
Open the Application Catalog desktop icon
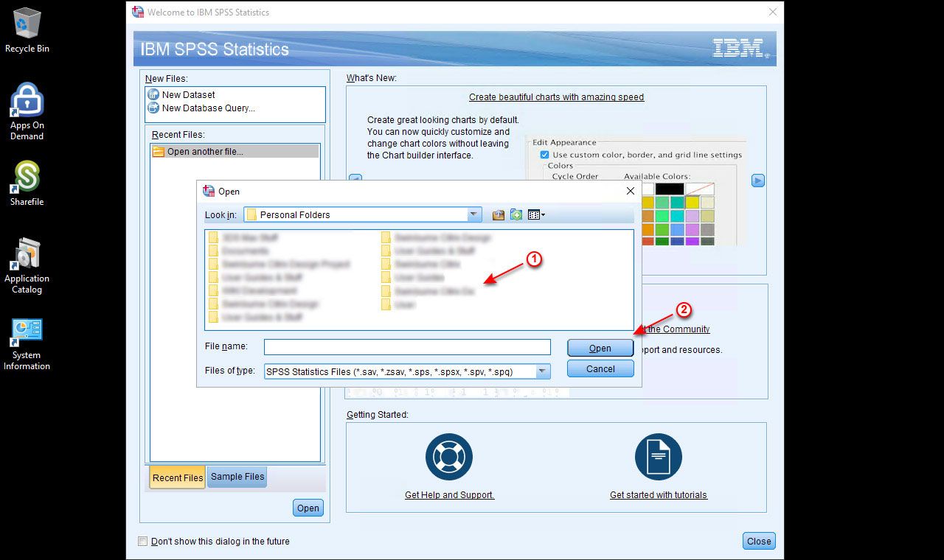(27, 254)
